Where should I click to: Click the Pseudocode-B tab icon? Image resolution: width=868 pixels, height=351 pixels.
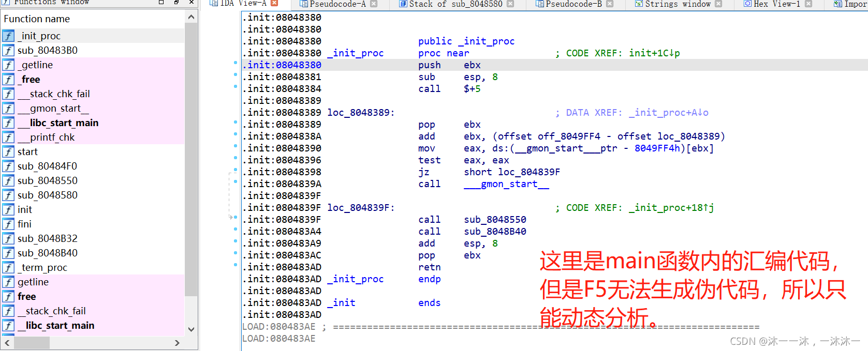click(540, 4)
